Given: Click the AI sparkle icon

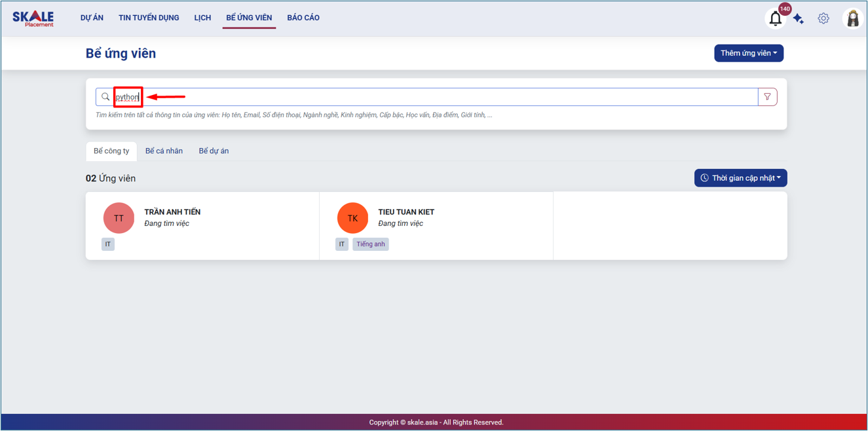Looking at the screenshot, I should pos(799,19).
